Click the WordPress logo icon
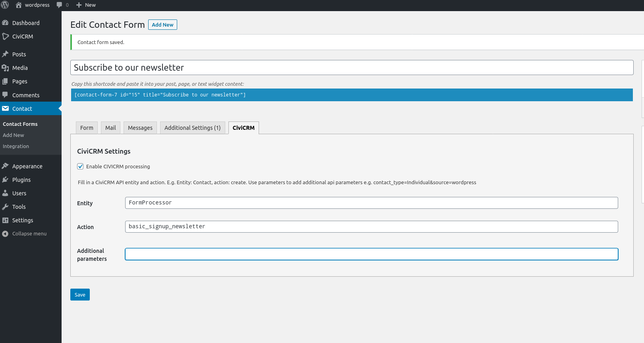The image size is (644, 343). click(5, 5)
